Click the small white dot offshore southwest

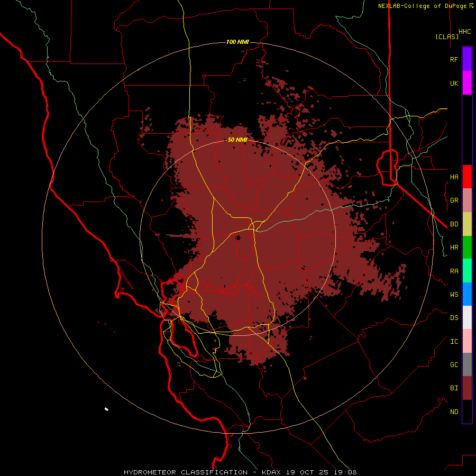coord(106,409)
